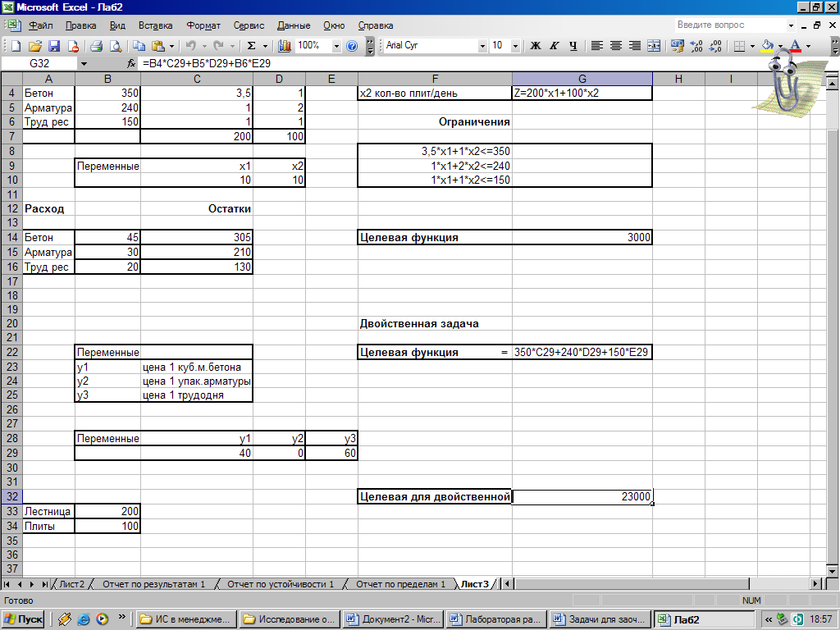The height and width of the screenshot is (630, 840).
Task: Expand the Name Box dropdown arrow
Action: [84, 64]
